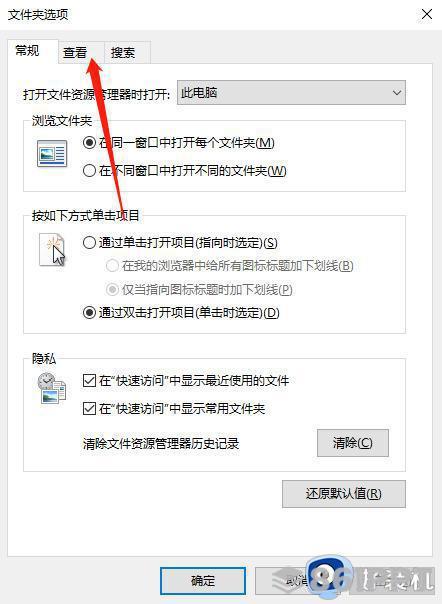Close the 文件夹选项 dialog
Screen dimensions: 442x604
(427, 14)
